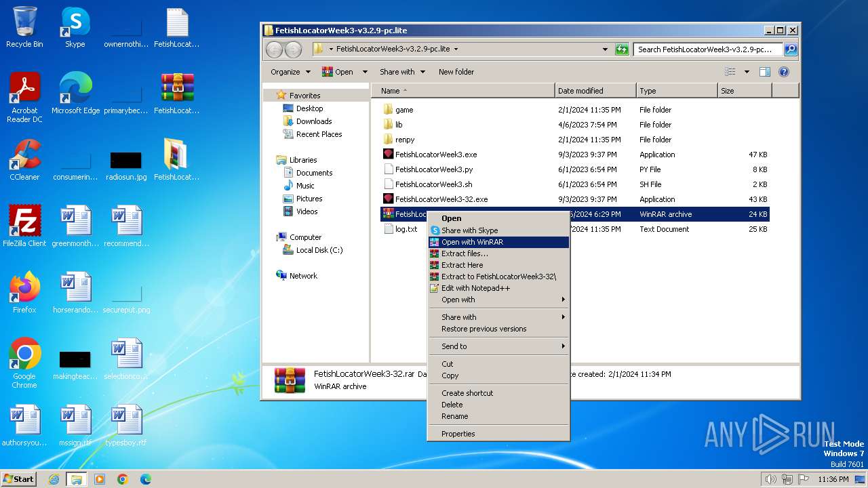Launch Microsoft Edge desktop shortcut
Screen dimensions: 868x488
[75, 94]
